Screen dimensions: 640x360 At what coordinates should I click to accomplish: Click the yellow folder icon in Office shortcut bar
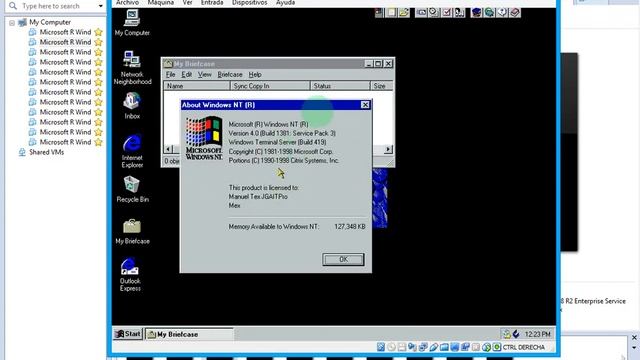(x=404, y=13)
